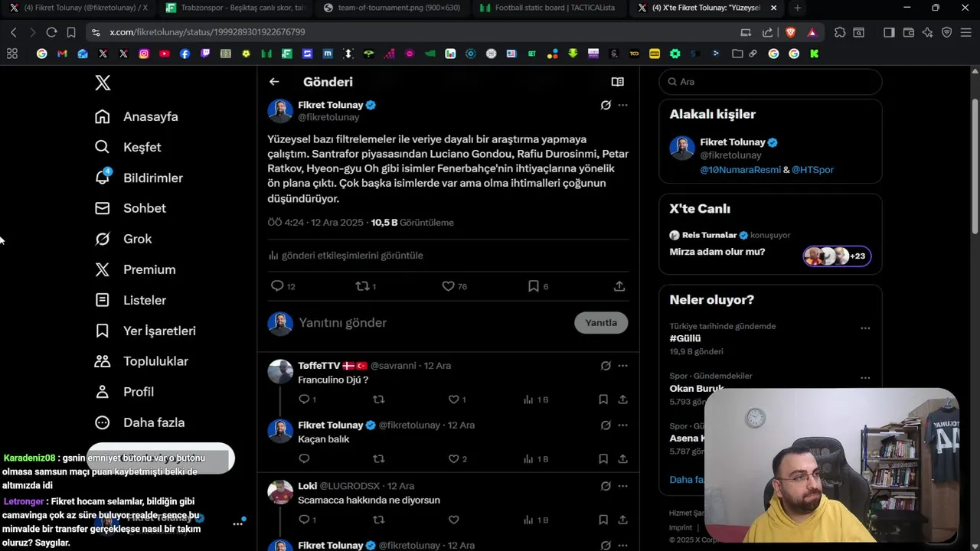Join Mirza adam olur mu? live space

[x=717, y=252]
